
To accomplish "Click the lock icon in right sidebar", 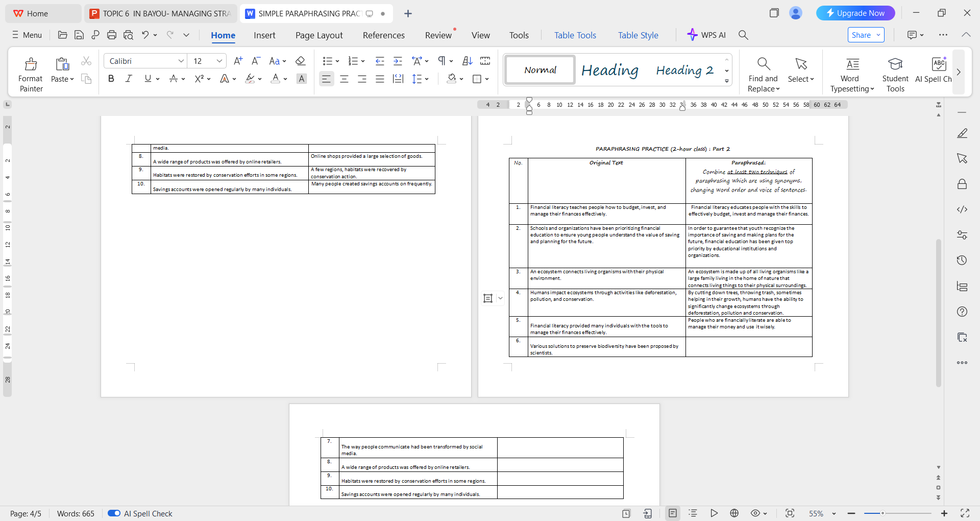I will click(x=962, y=184).
